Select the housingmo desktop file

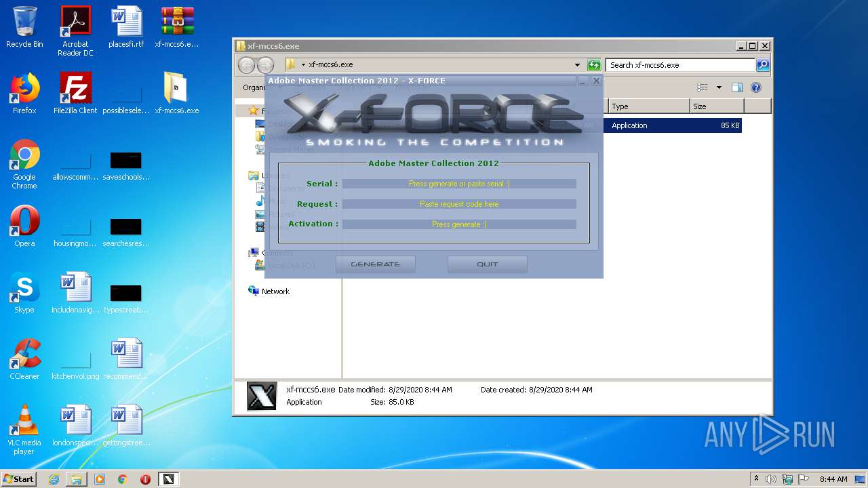(x=75, y=231)
